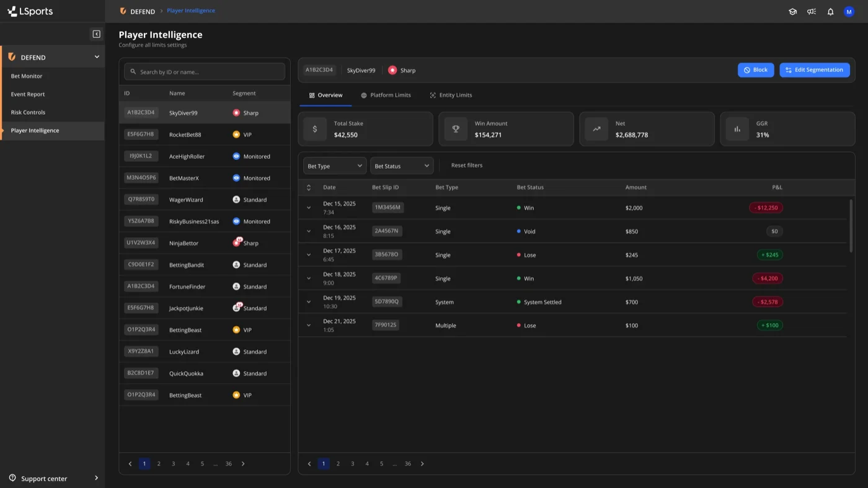Go to next page in bets table
Screen dimensions: 868x488
click(422, 464)
